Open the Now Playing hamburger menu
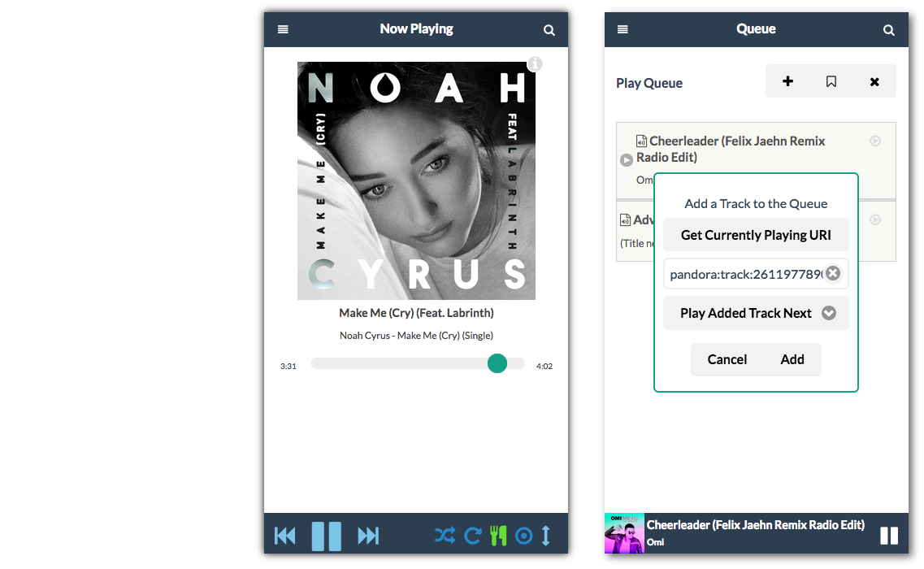Screen dimensions: 924x569 click(x=283, y=29)
